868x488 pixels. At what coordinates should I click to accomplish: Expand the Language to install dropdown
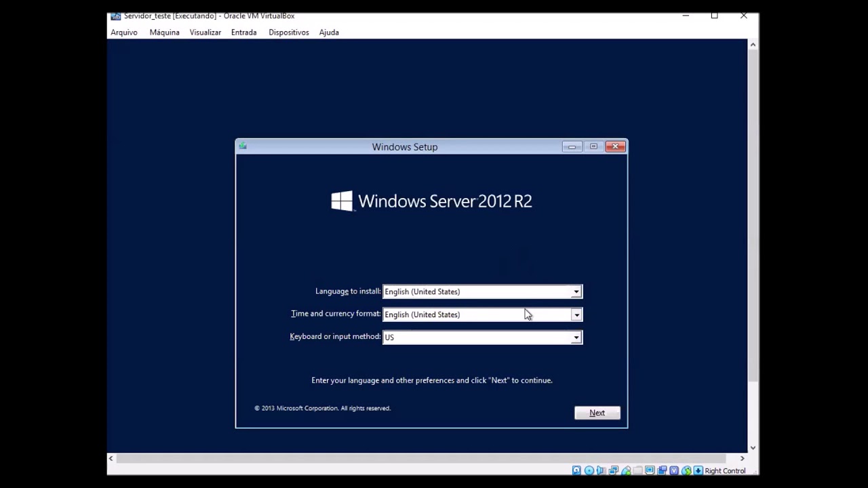(576, 291)
